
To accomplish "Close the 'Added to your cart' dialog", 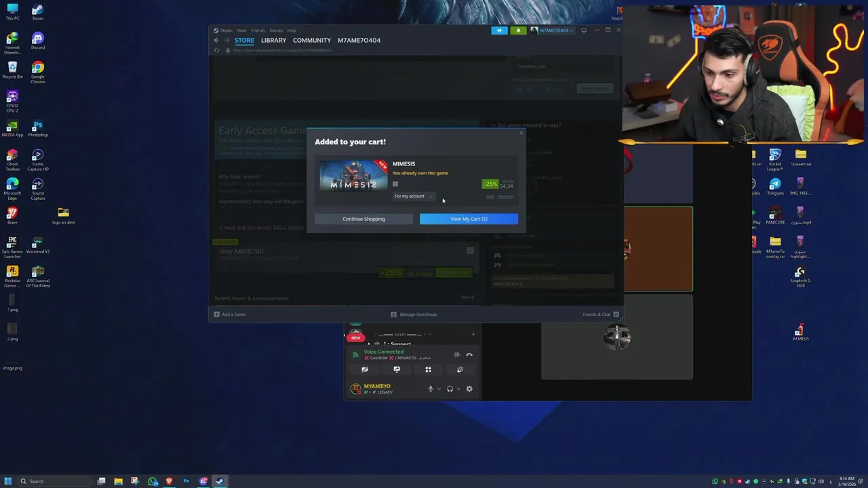I will click(521, 133).
